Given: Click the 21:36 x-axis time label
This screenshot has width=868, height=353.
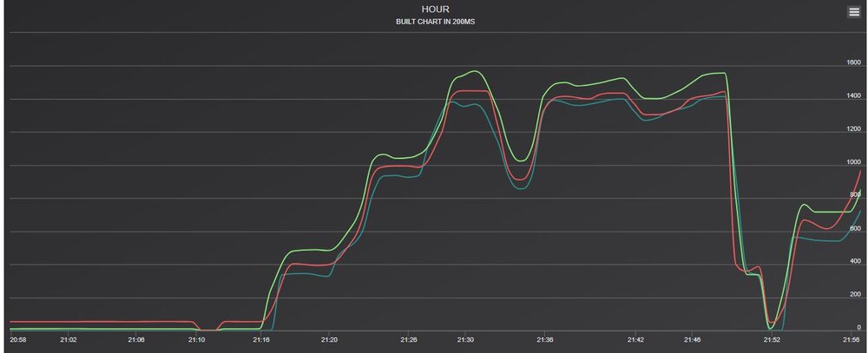Looking at the screenshot, I should coord(544,340).
